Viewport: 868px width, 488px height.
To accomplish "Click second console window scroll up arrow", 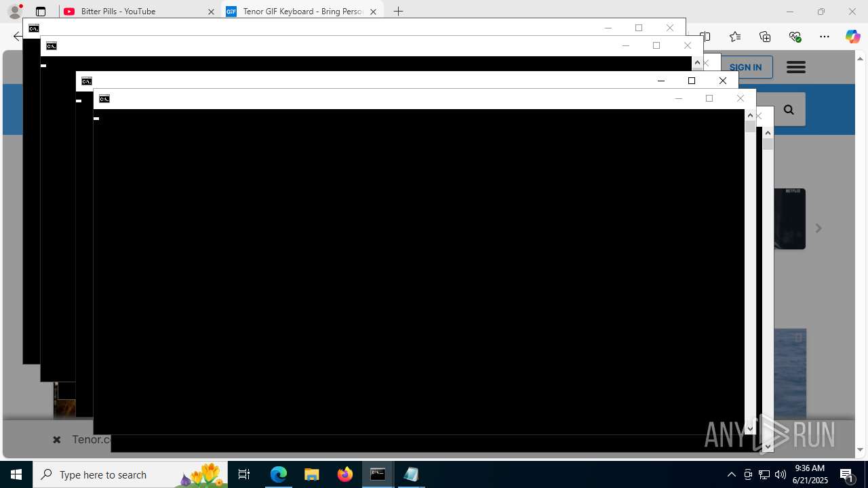I will (697, 62).
